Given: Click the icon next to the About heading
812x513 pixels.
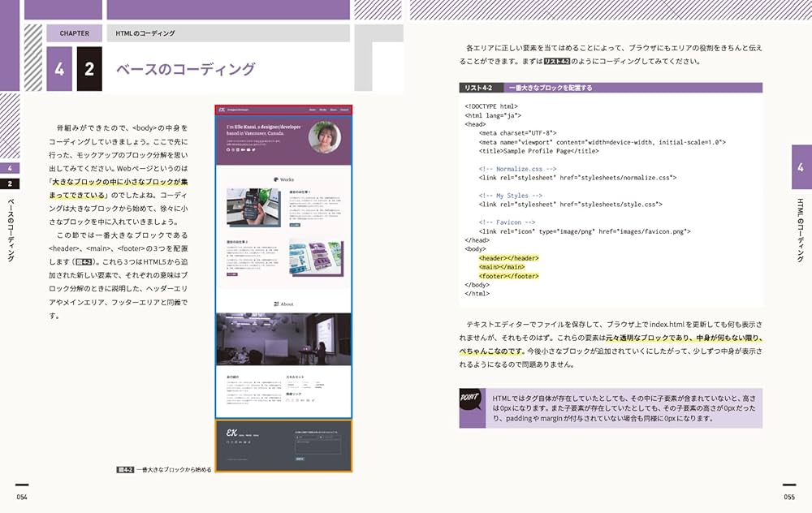Looking at the screenshot, I should click(x=276, y=303).
